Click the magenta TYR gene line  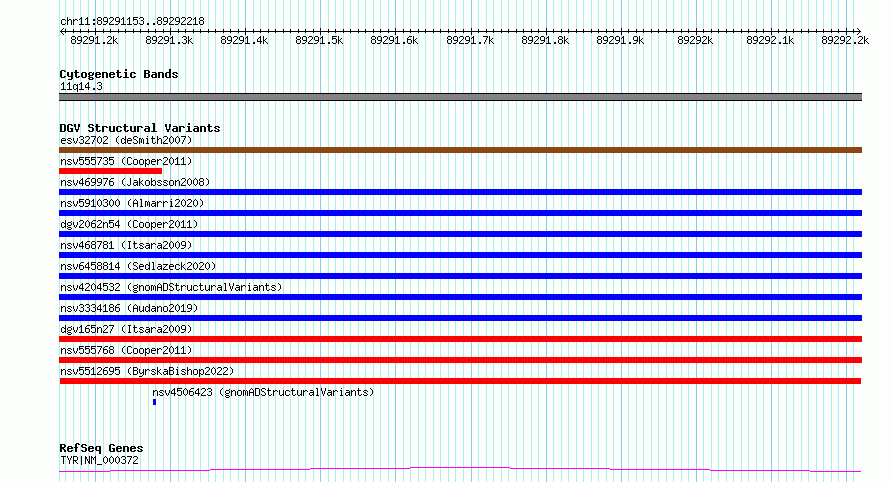(x=460, y=470)
